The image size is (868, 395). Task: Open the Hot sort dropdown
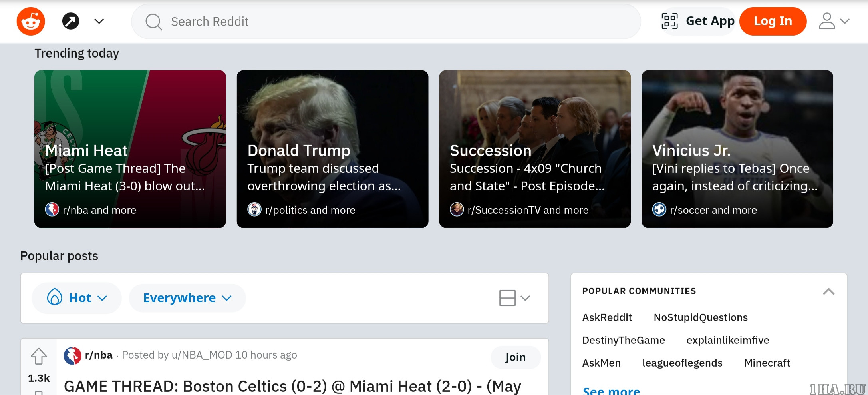pos(77,298)
